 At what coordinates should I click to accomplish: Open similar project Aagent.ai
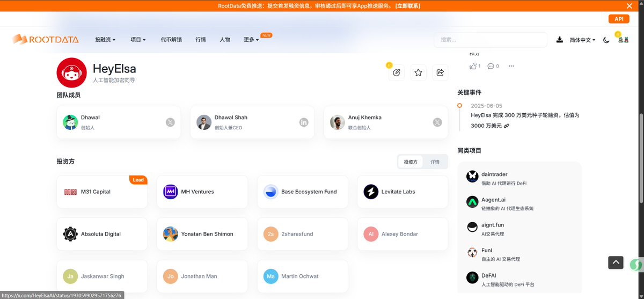(x=519, y=203)
